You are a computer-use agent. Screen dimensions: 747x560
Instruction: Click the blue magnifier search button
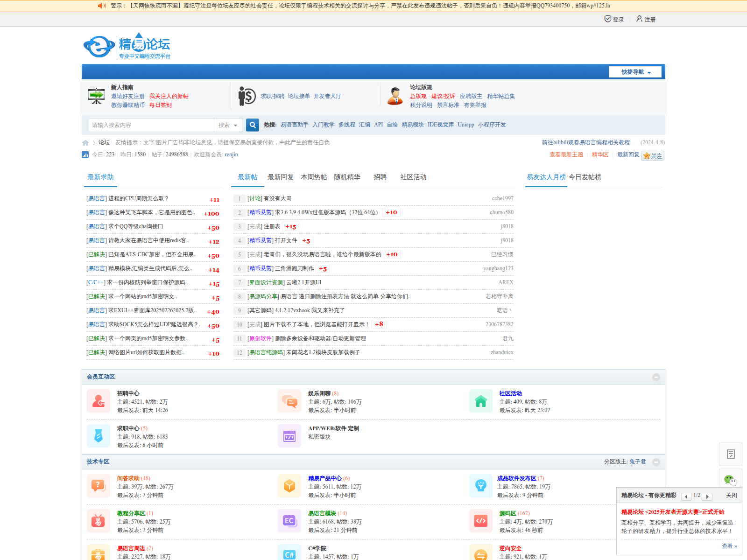click(253, 125)
